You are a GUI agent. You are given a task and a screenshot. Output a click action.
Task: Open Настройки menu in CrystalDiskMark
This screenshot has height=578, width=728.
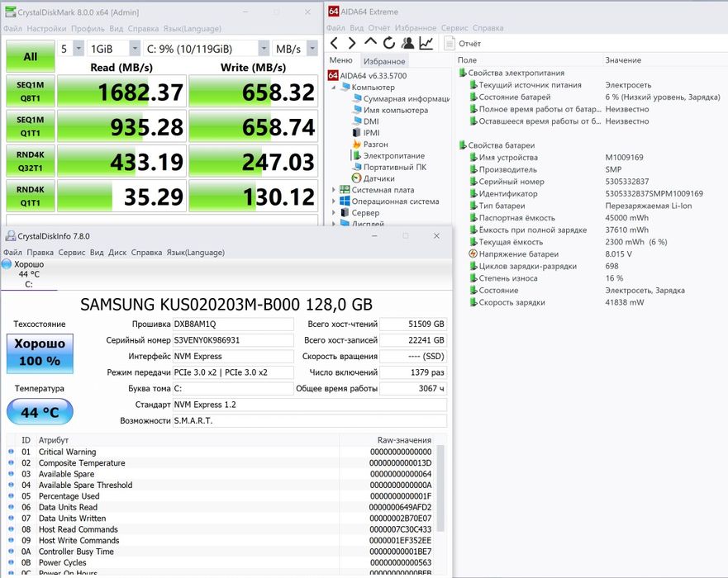pos(46,28)
